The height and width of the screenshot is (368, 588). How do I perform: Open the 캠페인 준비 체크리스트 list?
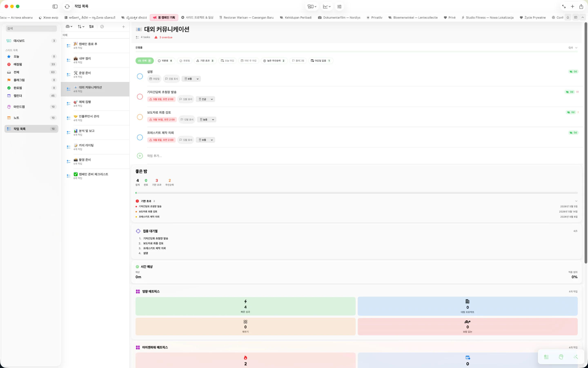[95, 176]
